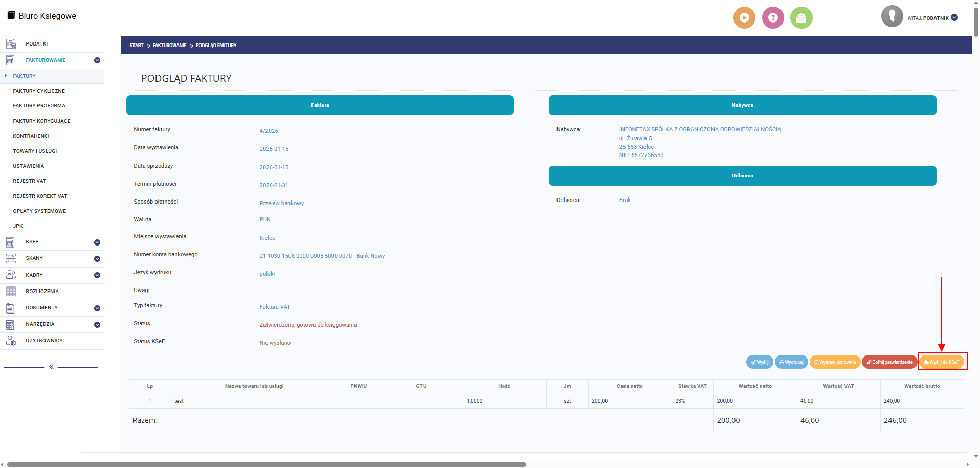Open Faktury korygujące in sidebar
980x468 pixels.
[x=41, y=121]
